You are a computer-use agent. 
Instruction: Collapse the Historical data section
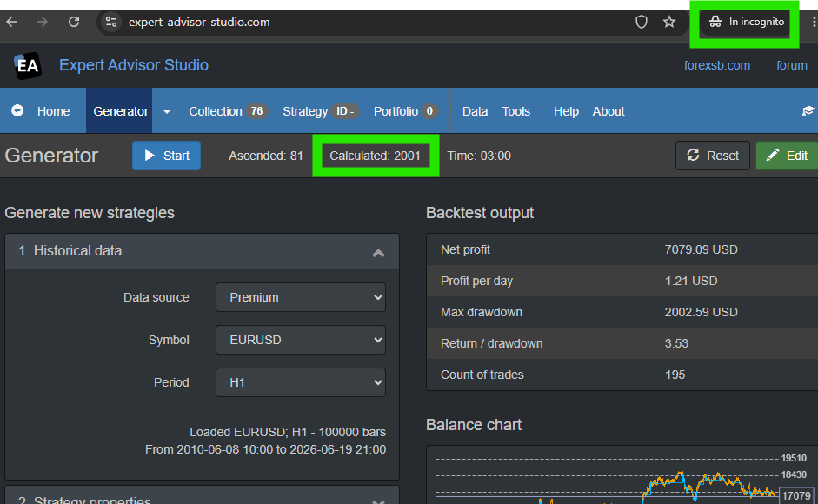coord(378,253)
